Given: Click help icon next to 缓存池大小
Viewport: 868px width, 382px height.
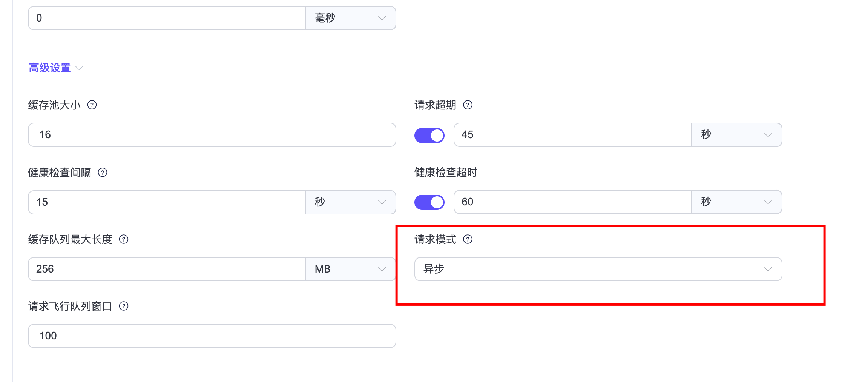Looking at the screenshot, I should [92, 105].
